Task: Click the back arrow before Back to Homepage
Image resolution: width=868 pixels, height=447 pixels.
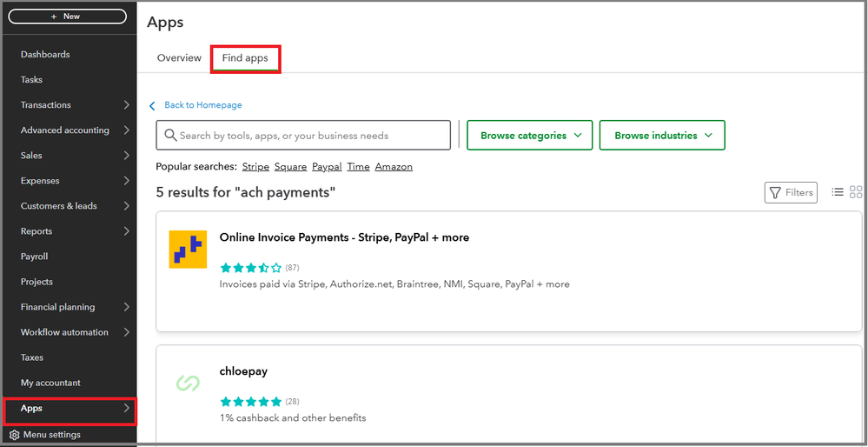Action: (153, 105)
